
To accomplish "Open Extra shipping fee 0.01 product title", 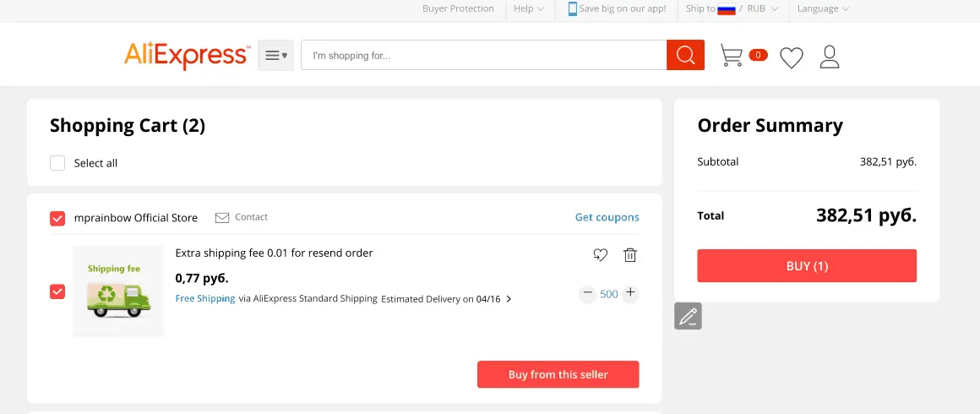I will click(274, 253).
